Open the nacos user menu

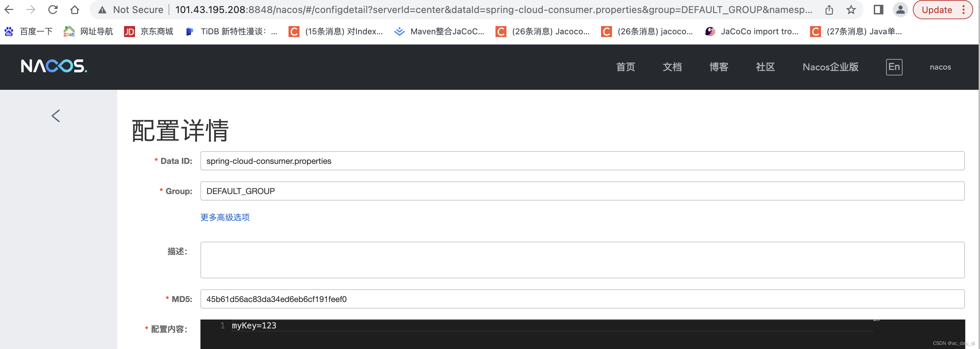click(x=940, y=67)
